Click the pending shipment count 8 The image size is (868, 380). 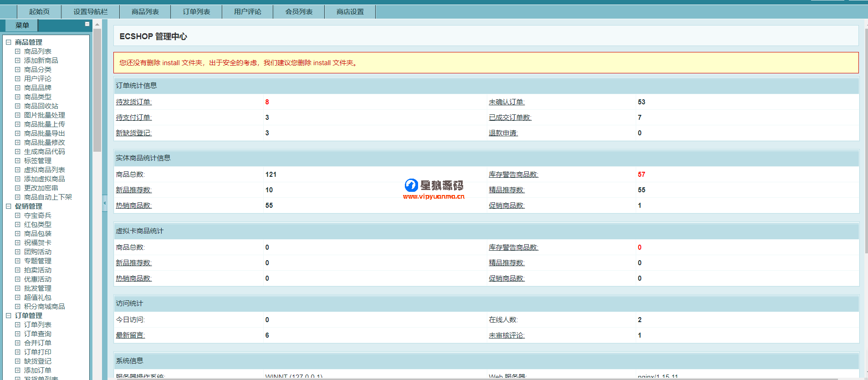click(267, 102)
